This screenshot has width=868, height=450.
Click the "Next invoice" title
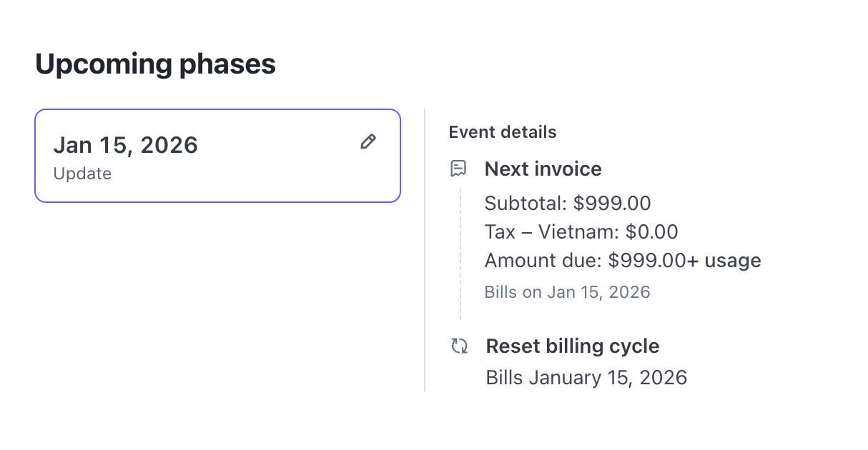point(543,169)
